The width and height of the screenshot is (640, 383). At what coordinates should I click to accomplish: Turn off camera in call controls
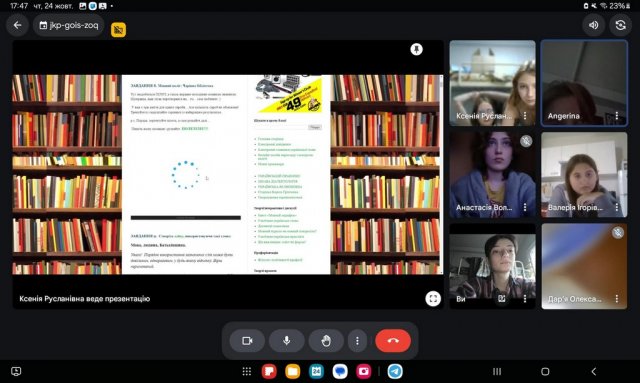tap(247, 341)
